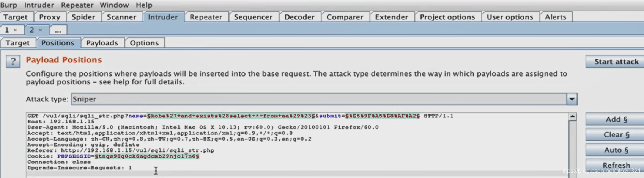
Task: Open the Options sub-tab
Action: [144, 43]
